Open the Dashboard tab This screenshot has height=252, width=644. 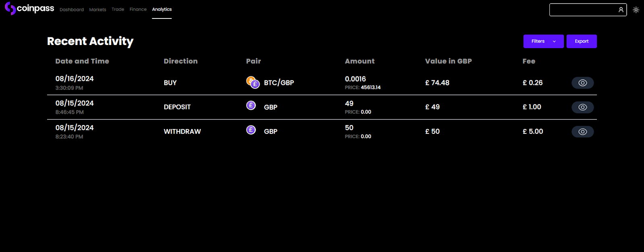pyautogui.click(x=72, y=10)
